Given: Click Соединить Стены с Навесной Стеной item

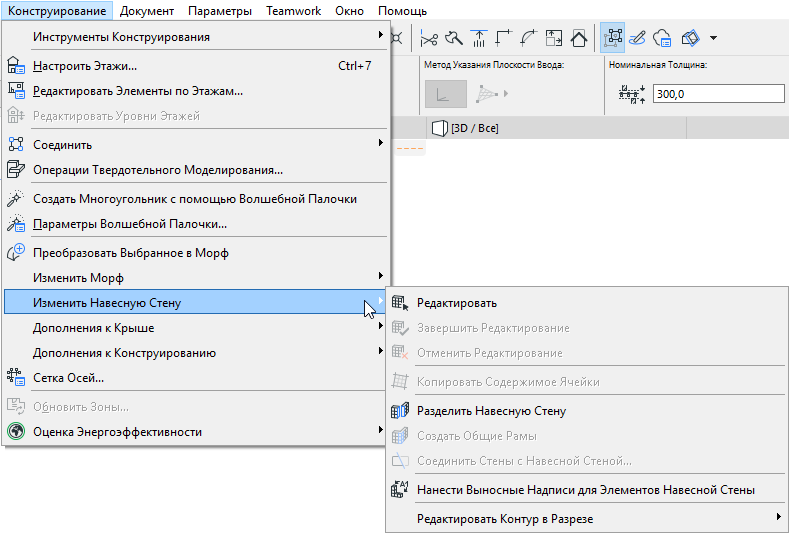Looking at the screenshot, I should pos(587,461).
